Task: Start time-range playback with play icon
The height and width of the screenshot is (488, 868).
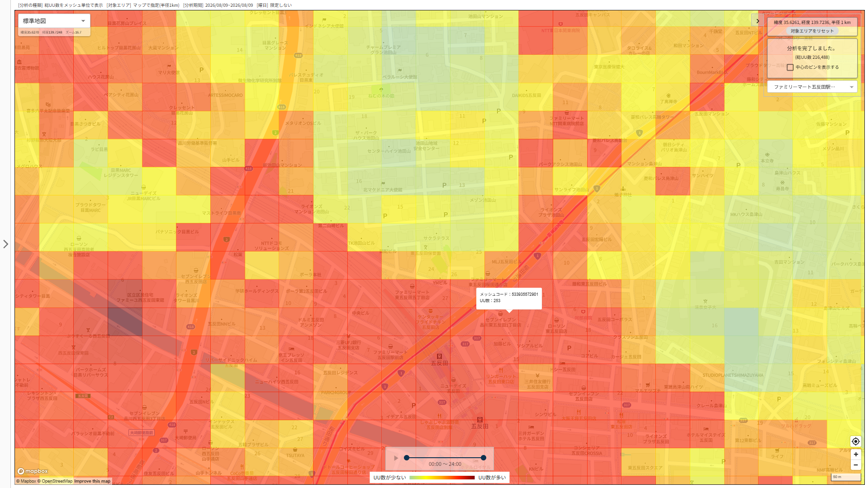Action: (396, 458)
